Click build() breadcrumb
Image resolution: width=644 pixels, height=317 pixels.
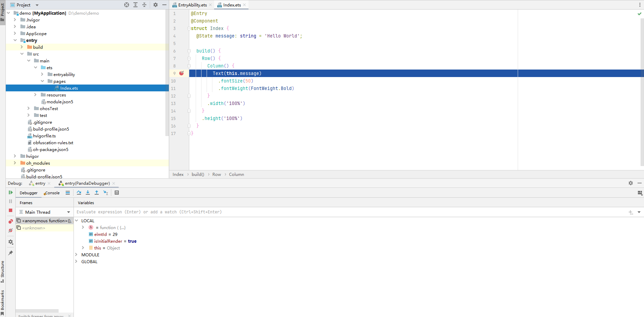pyautogui.click(x=198, y=175)
